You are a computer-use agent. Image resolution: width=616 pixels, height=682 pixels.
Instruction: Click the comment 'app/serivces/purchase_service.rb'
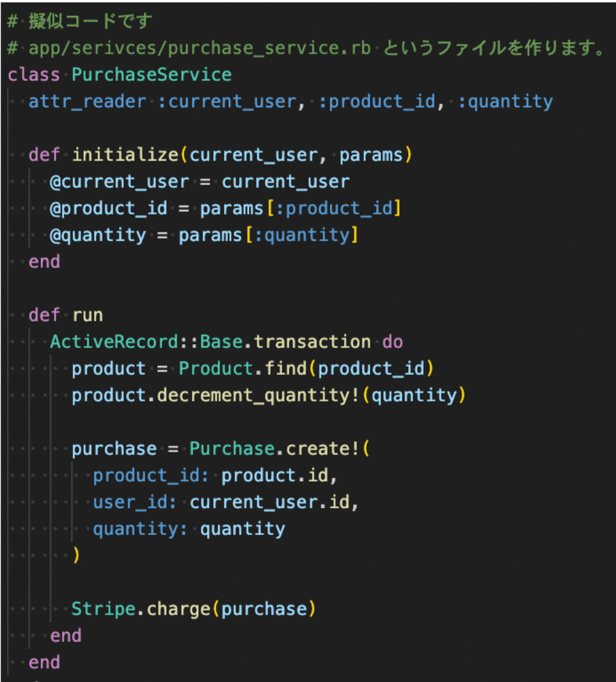pos(200,48)
